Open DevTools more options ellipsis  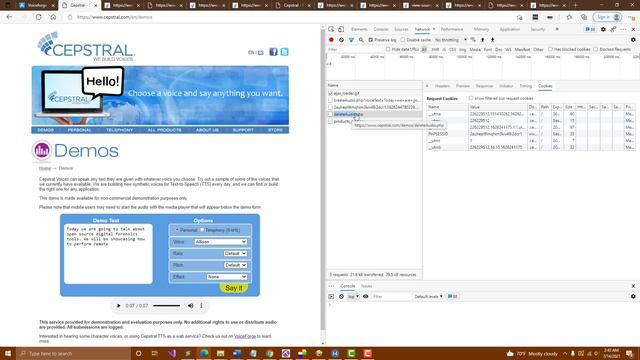(623, 29)
